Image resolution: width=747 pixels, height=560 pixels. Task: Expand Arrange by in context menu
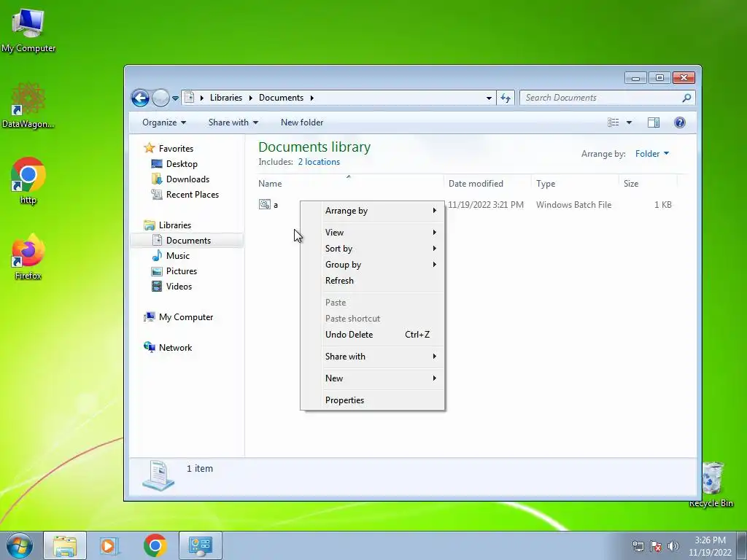point(372,211)
